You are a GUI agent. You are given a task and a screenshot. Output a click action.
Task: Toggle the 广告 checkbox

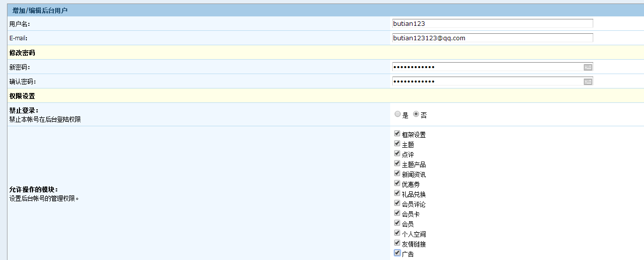pyautogui.click(x=397, y=253)
